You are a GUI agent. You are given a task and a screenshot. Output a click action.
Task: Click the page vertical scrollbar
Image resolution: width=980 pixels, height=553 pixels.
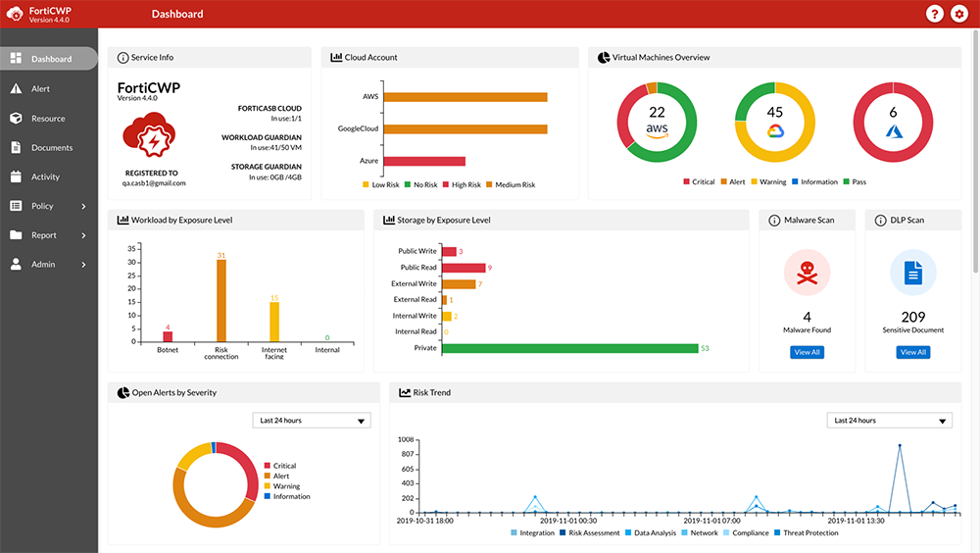[x=976, y=151]
